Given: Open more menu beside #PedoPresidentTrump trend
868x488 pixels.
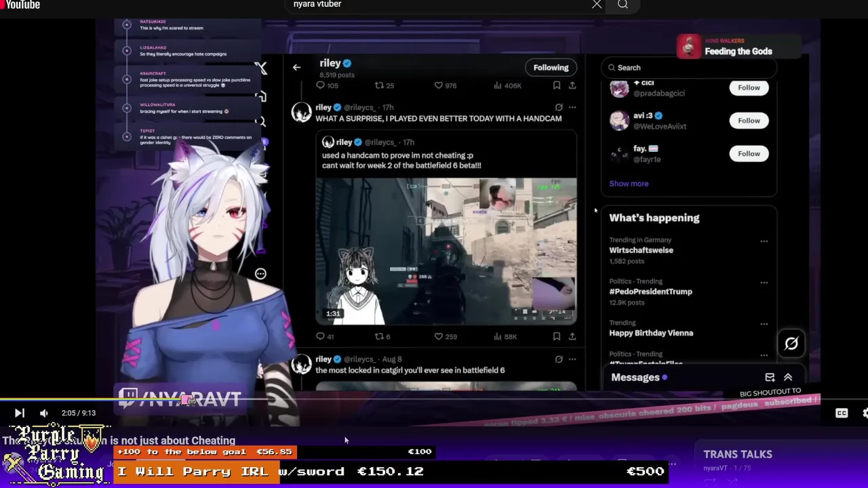Looking at the screenshot, I should [764, 283].
